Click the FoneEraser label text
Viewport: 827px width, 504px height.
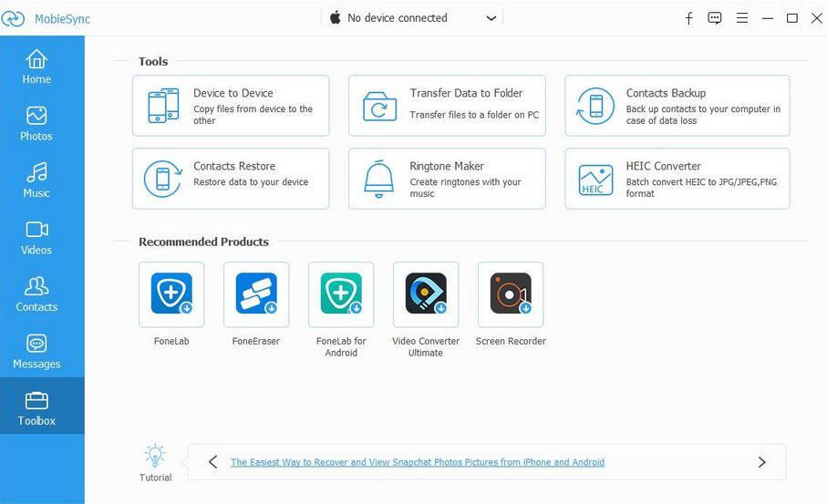[x=256, y=341]
